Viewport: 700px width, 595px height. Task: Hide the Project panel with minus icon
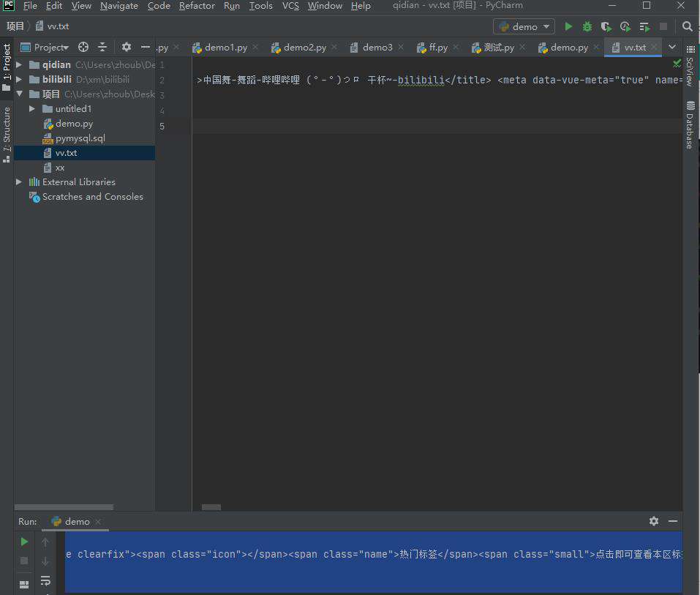point(146,47)
